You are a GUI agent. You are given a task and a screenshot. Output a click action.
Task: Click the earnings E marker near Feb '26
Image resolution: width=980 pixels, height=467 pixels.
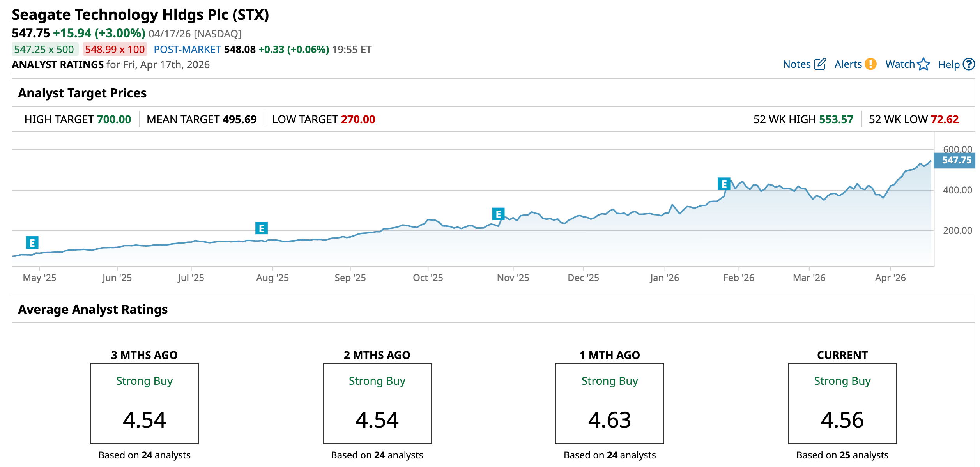click(x=724, y=184)
